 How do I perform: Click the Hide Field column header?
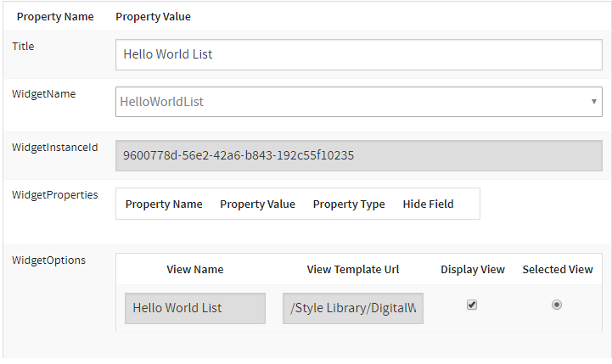tap(428, 204)
